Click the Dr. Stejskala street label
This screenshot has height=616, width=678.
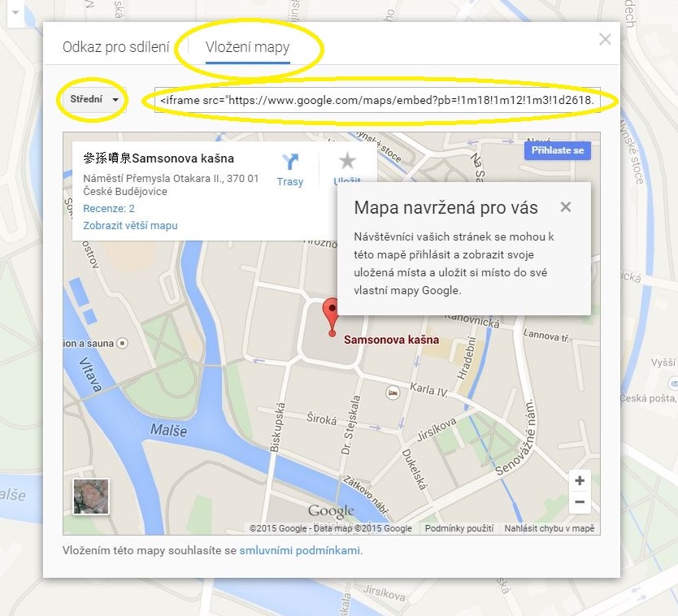pyautogui.click(x=350, y=425)
